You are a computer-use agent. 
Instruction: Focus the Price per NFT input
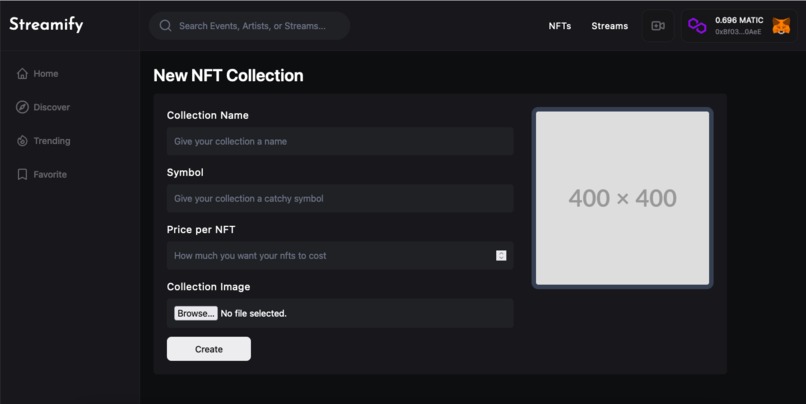point(340,255)
